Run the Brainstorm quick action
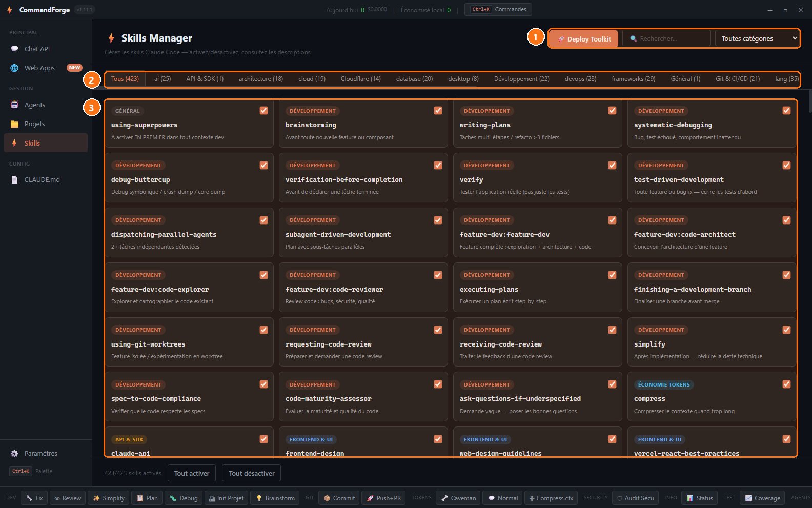812x508 pixels. coord(275,498)
